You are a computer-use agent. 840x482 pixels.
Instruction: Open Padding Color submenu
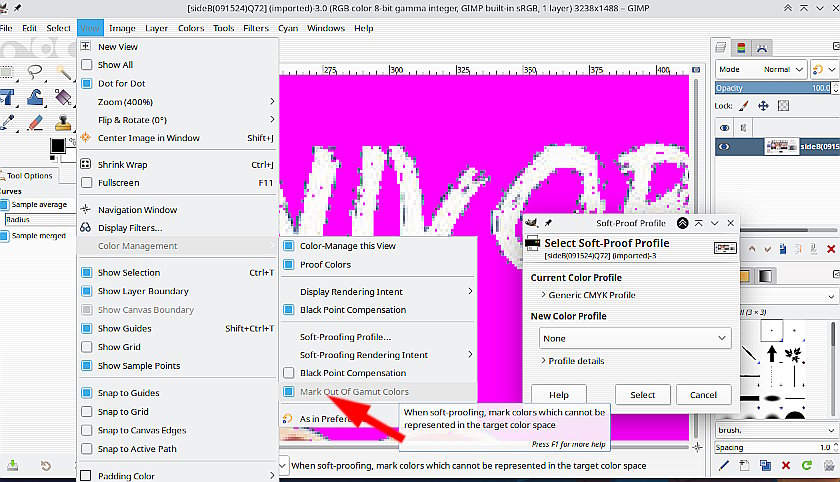pyautogui.click(x=178, y=476)
